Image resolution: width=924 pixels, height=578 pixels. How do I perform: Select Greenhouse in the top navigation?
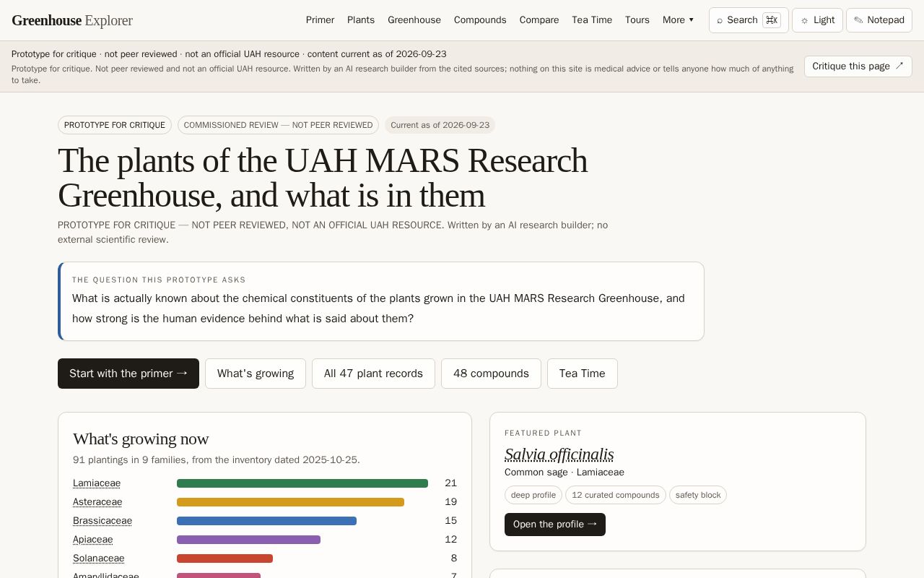(x=414, y=20)
